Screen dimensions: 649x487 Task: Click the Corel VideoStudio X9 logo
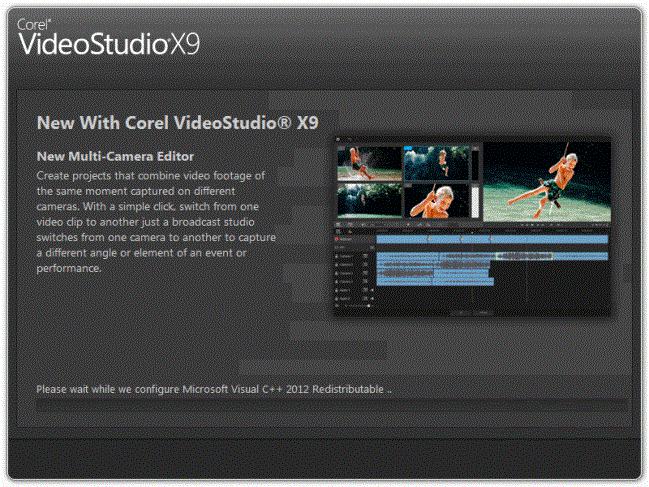coord(108,37)
